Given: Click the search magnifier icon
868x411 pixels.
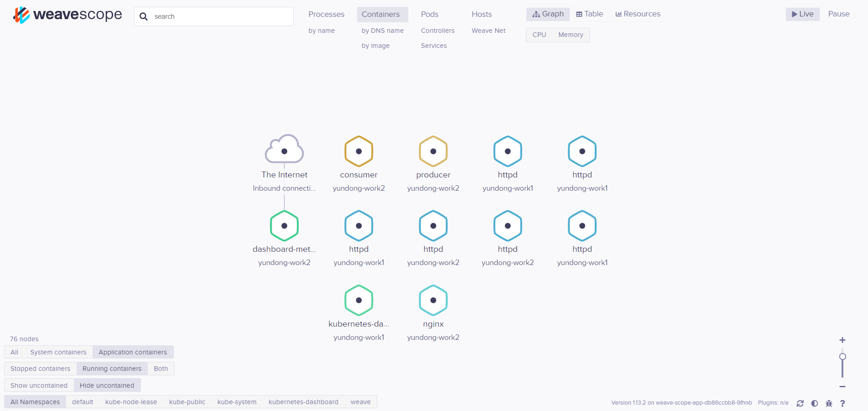Looking at the screenshot, I should (144, 16).
